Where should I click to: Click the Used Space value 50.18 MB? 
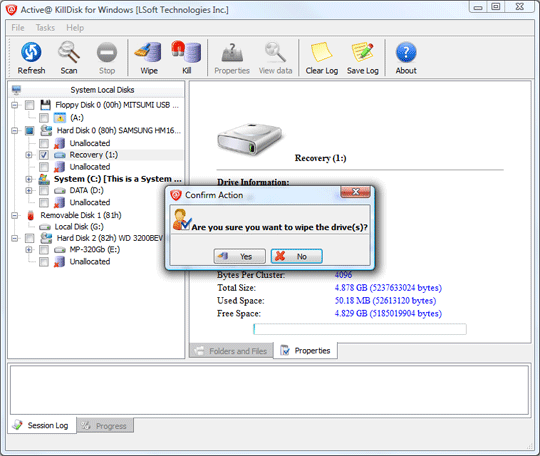[385, 301]
